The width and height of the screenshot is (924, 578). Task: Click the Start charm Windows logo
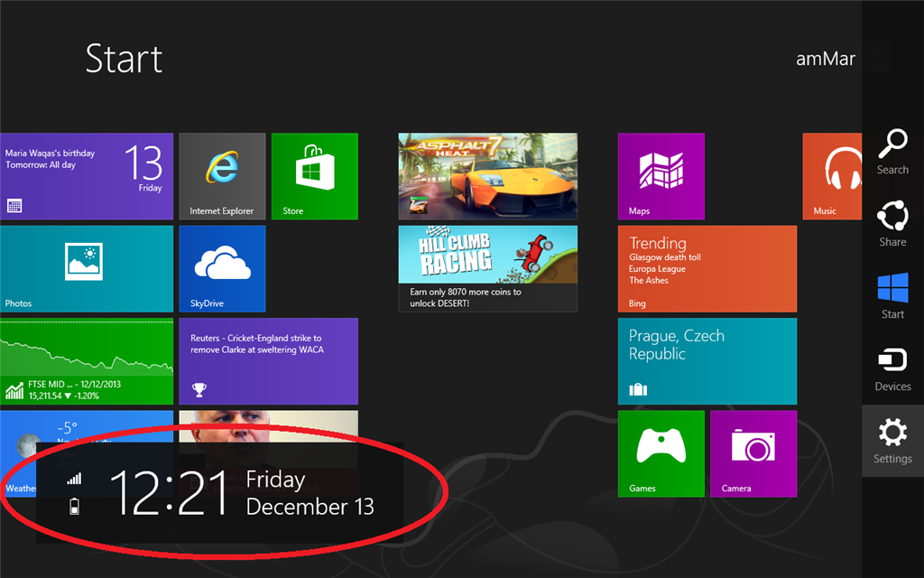tap(892, 287)
